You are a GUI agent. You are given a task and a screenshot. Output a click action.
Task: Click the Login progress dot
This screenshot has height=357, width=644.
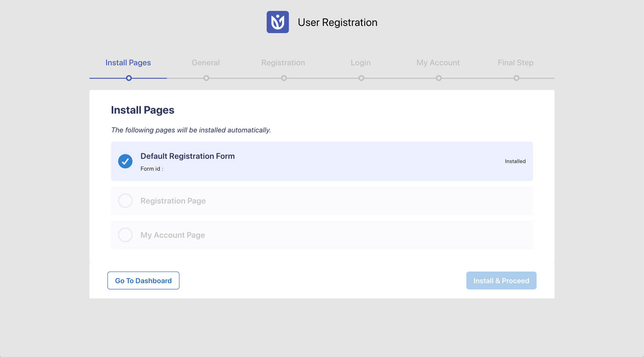pyautogui.click(x=361, y=78)
